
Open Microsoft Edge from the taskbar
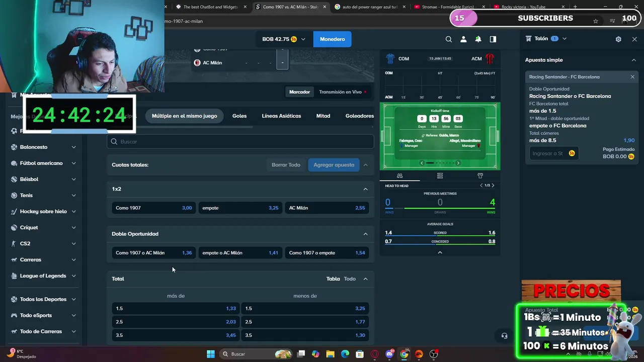345,354
